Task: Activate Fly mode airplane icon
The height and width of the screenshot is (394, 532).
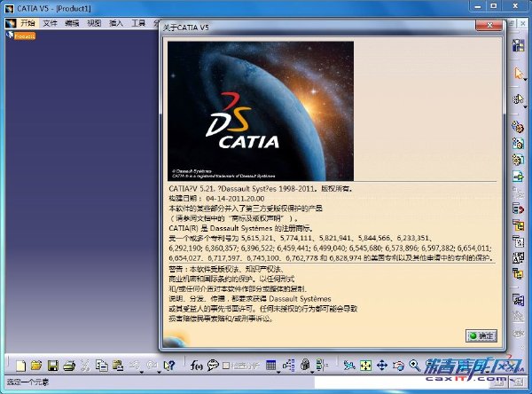Action: coord(349,366)
